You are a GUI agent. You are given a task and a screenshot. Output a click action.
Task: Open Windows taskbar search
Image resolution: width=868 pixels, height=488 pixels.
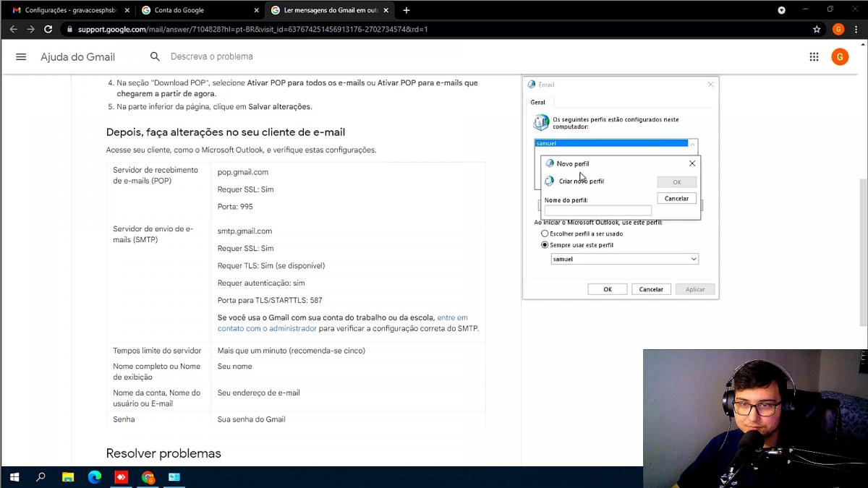click(x=41, y=477)
